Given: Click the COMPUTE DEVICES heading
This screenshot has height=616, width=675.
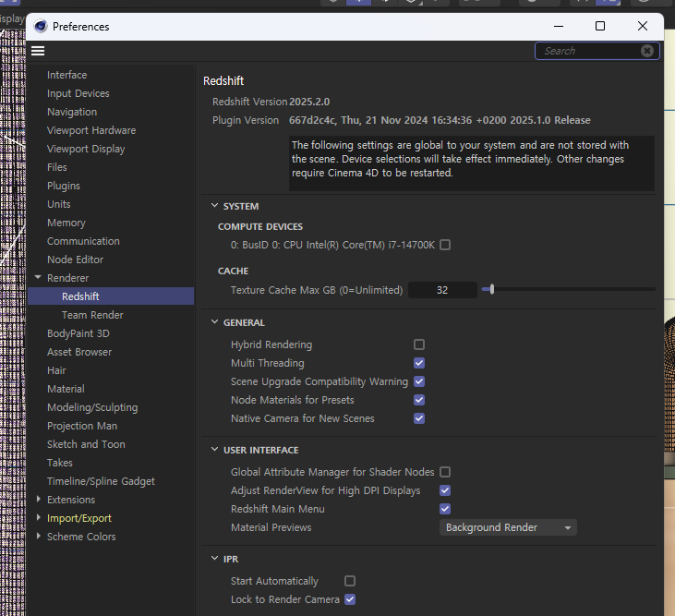Looking at the screenshot, I should tap(260, 226).
